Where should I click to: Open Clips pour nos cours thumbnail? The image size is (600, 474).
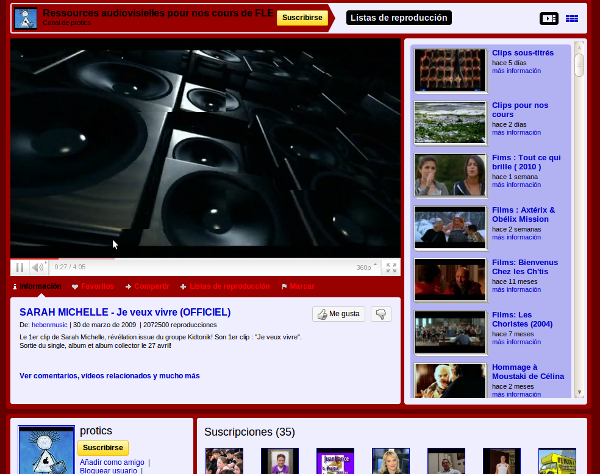point(450,122)
